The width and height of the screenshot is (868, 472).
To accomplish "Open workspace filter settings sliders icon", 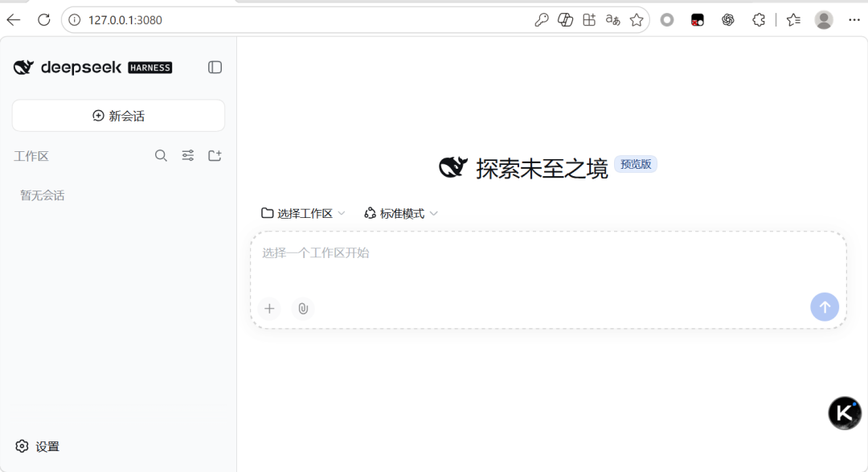I will [x=188, y=156].
